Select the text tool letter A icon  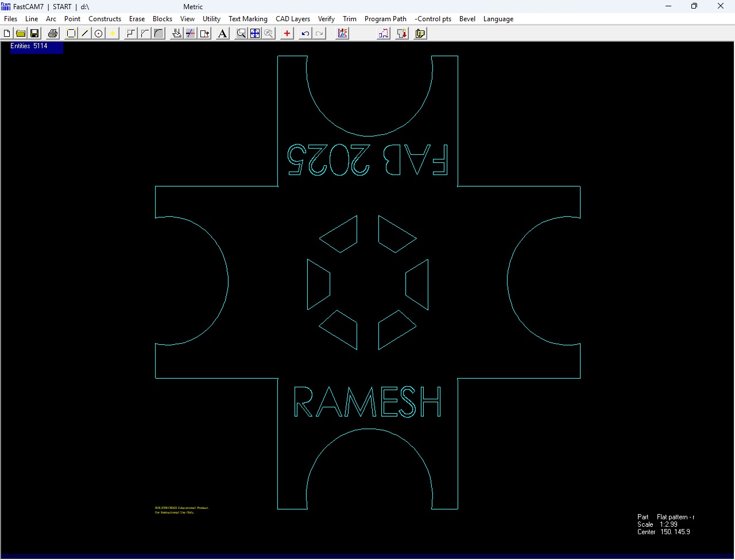click(223, 33)
